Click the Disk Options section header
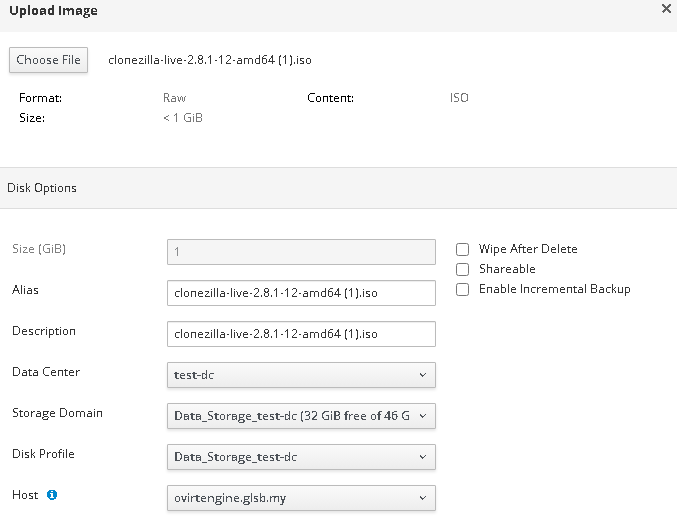The height and width of the screenshot is (529, 677). [42, 187]
